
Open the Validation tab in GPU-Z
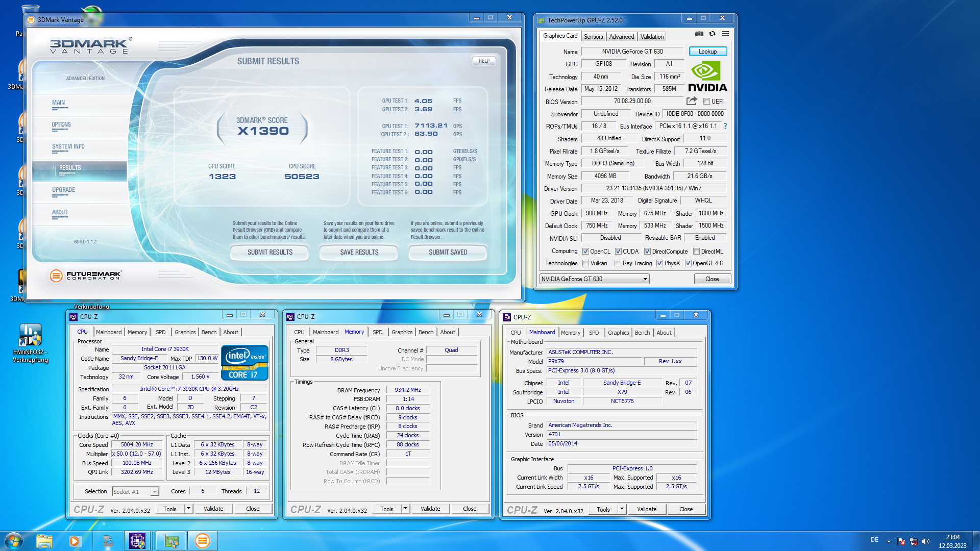[652, 37]
